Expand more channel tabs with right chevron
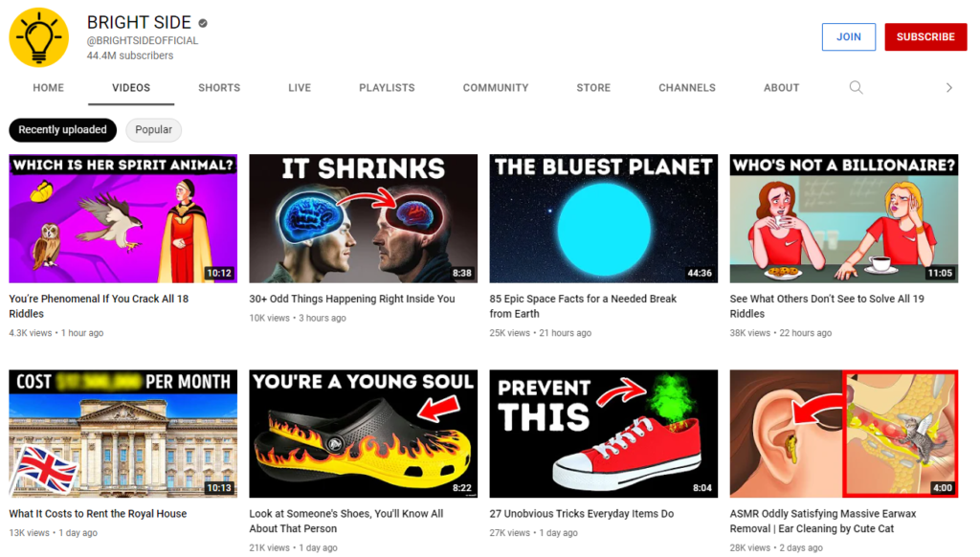This screenshot has width=980, height=557. coord(948,87)
